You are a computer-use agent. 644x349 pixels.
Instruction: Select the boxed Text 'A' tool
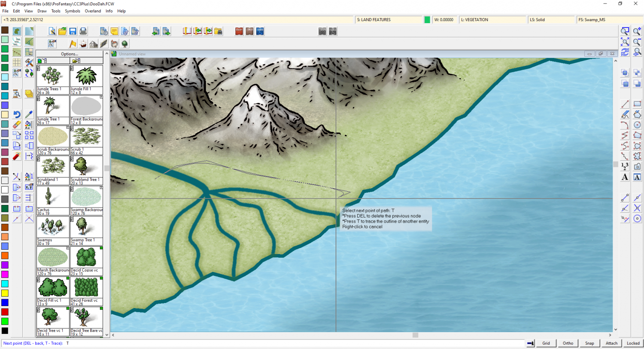click(x=637, y=177)
